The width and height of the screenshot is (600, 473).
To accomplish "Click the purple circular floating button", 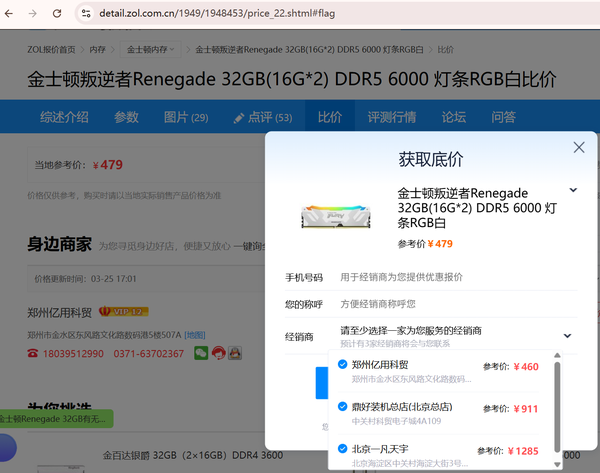I will point(8,447).
